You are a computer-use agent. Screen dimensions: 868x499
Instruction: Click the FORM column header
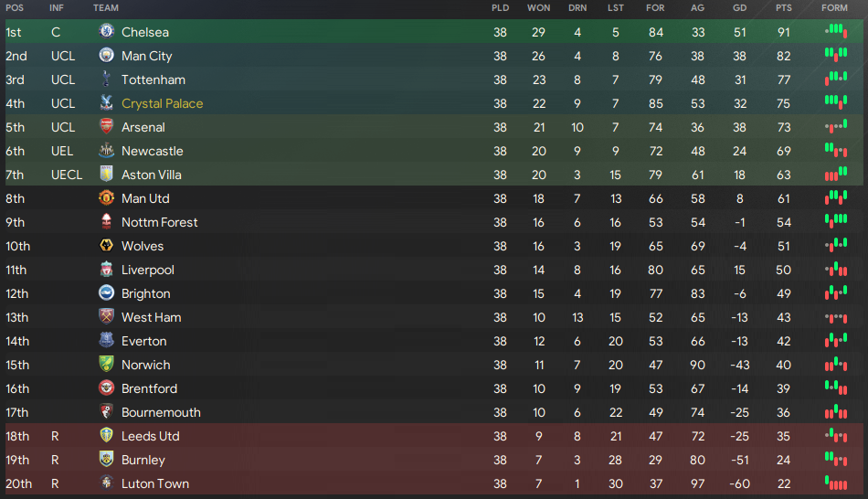click(x=834, y=7)
